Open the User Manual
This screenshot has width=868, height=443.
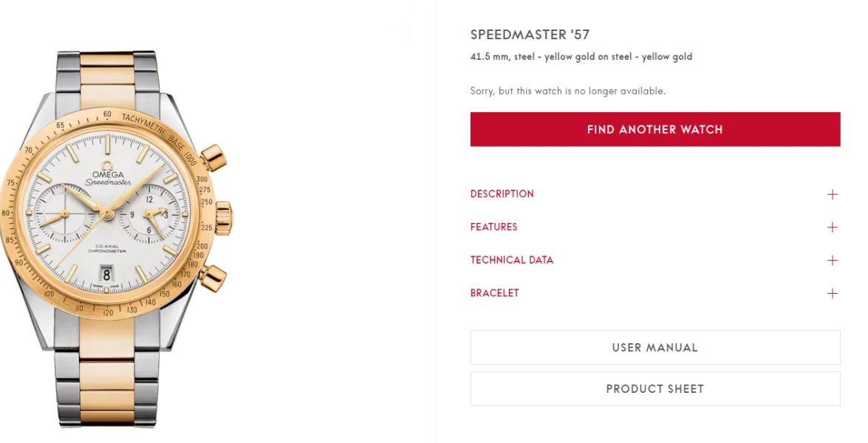pyautogui.click(x=655, y=348)
